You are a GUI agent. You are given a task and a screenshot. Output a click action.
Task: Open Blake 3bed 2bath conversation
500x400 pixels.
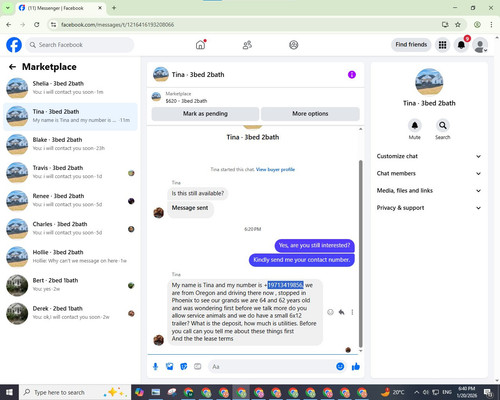click(x=70, y=144)
